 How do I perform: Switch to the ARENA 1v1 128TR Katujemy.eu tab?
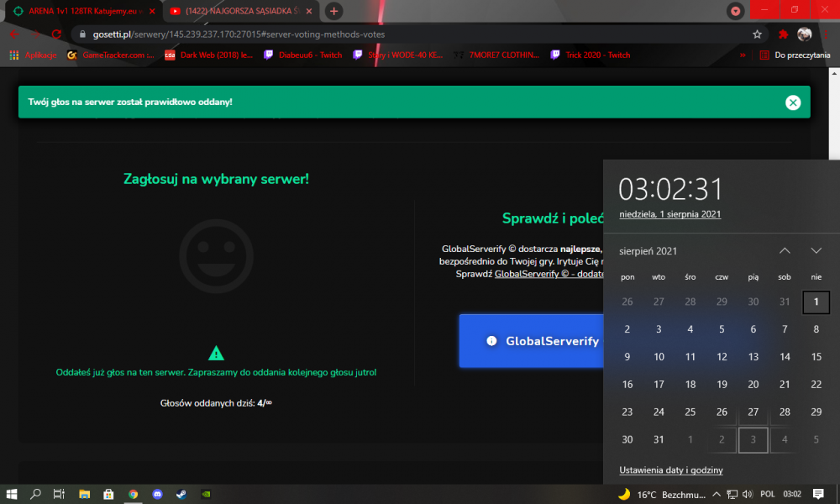pyautogui.click(x=85, y=11)
